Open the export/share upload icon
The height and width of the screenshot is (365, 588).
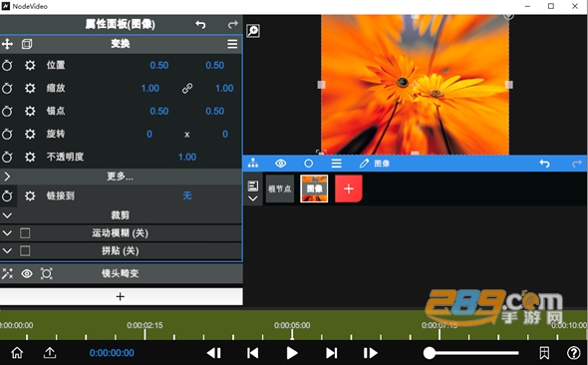pyautogui.click(x=50, y=353)
